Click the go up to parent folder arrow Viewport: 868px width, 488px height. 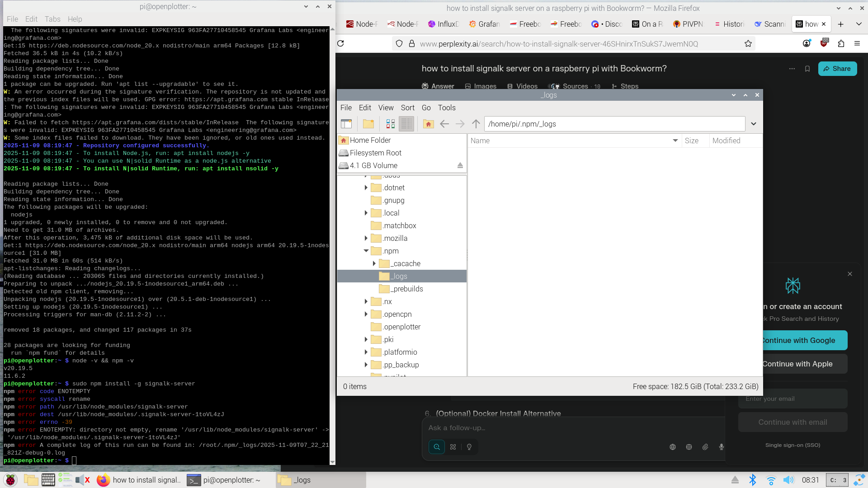(x=476, y=124)
